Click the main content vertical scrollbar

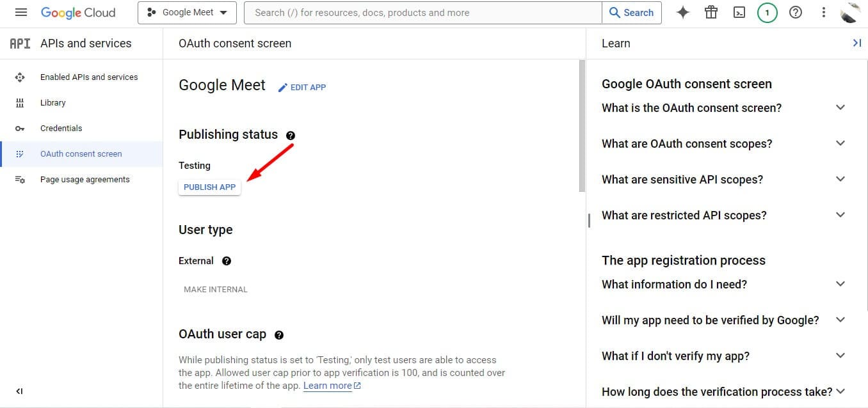pyautogui.click(x=582, y=126)
